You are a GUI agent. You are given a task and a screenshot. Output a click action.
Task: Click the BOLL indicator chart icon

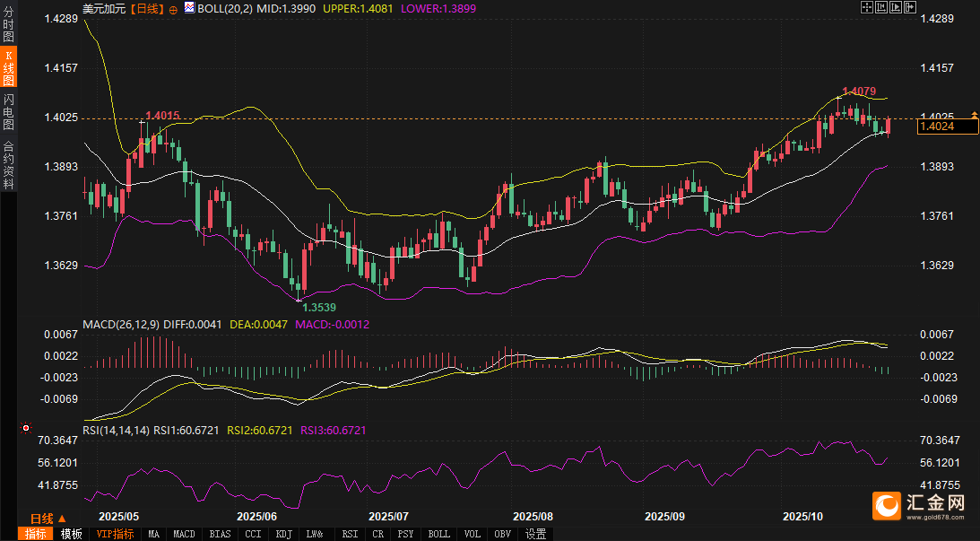pos(189,8)
